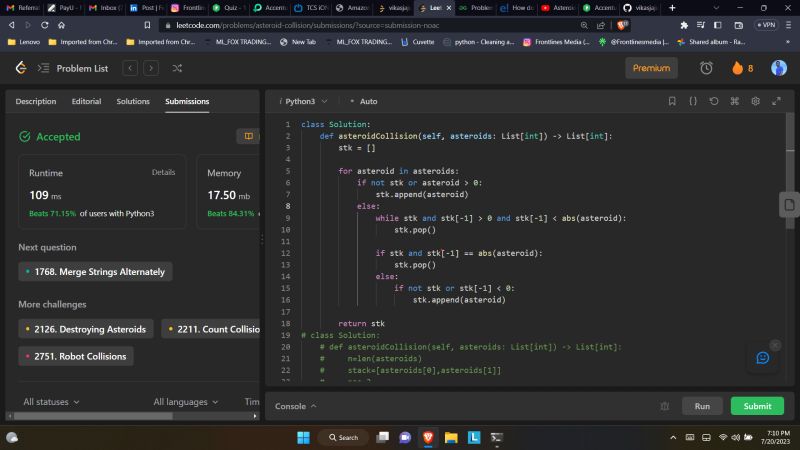The height and width of the screenshot is (450, 800).
Task: Expand editor to fullscreen icon
Action: click(x=776, y=101)
